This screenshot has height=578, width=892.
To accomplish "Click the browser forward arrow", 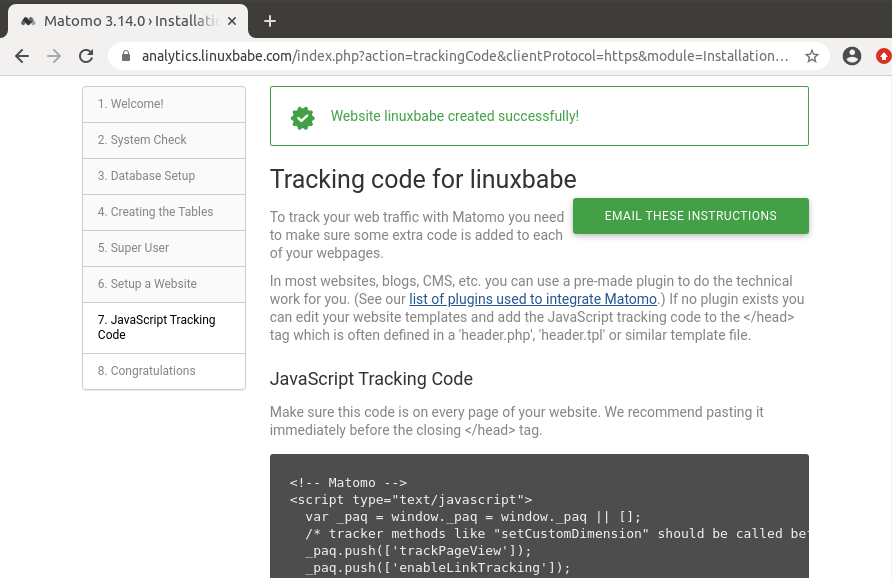I will (x=54, y=56).
